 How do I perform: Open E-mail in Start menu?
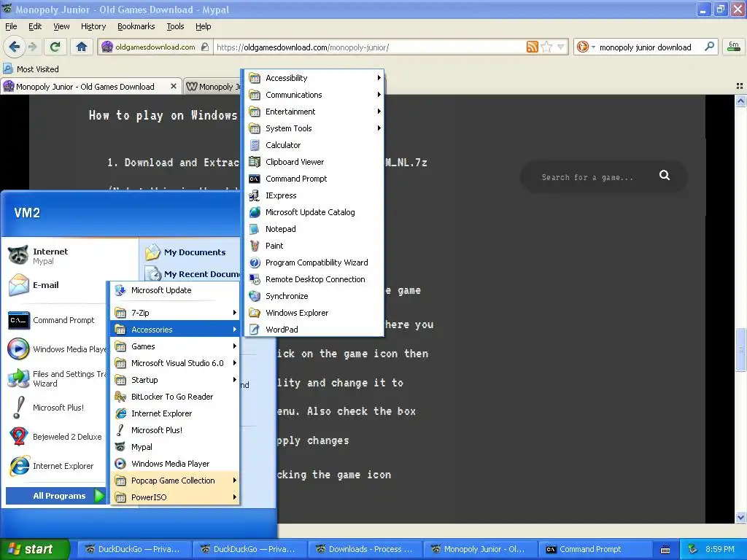[x=56, y=285]
